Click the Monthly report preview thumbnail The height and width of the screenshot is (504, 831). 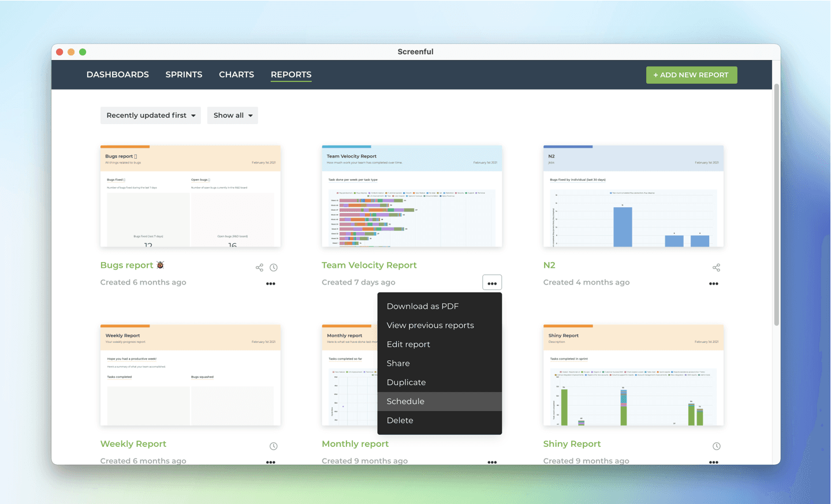coord(349,375)
